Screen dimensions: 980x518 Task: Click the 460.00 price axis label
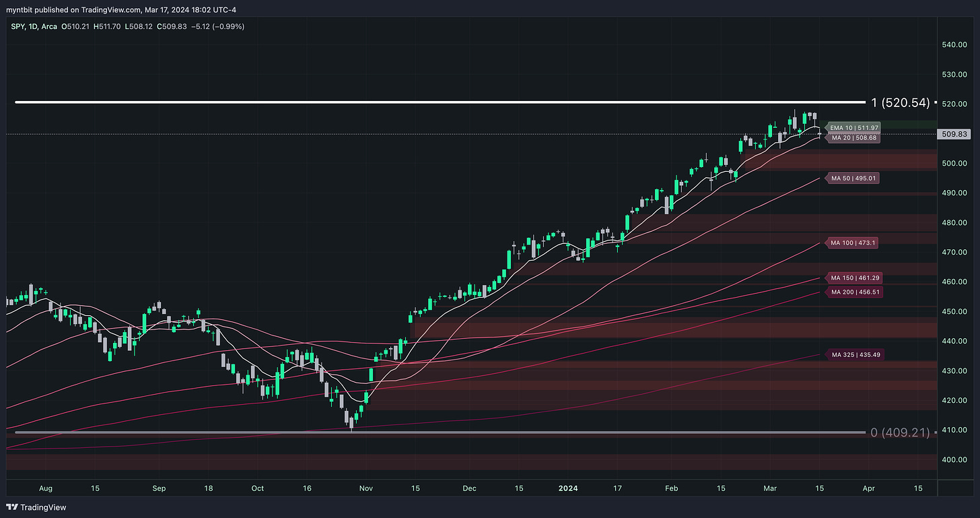point(954,282)
